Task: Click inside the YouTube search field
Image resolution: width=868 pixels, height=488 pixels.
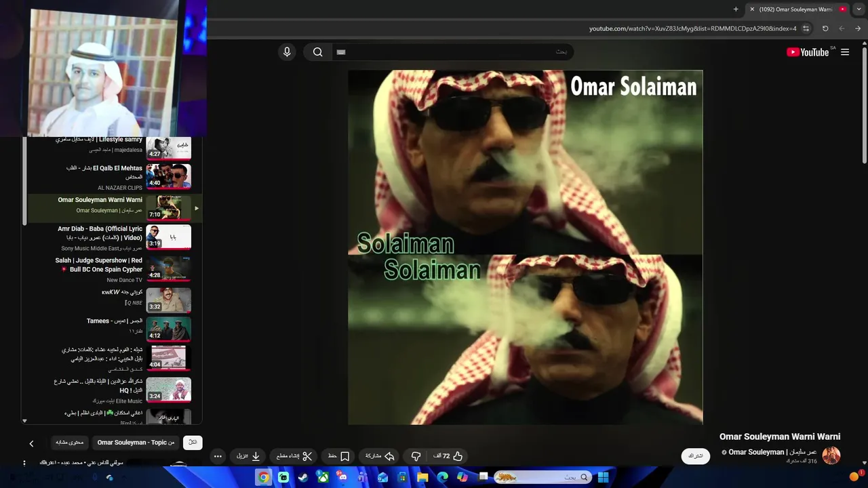Action: click(452, 52)
